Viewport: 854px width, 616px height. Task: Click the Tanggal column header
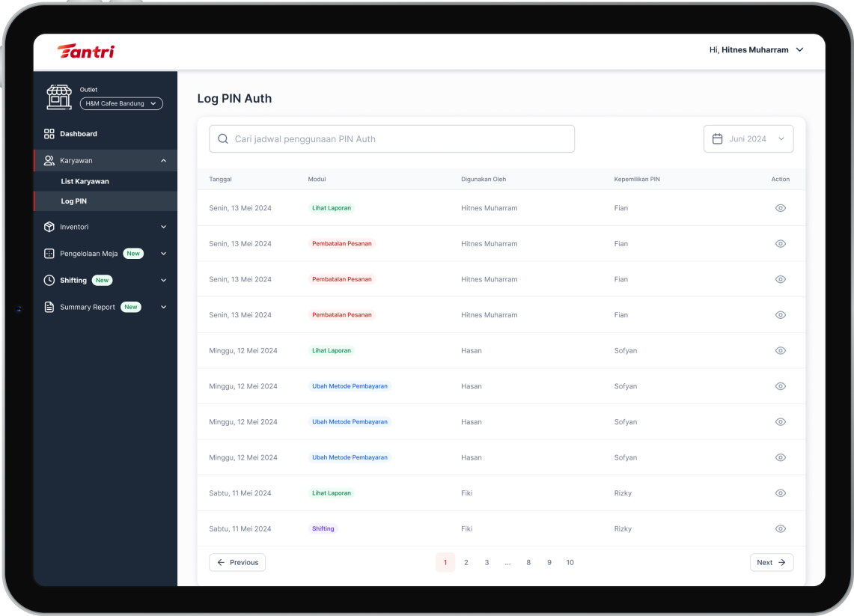point(220,179)
